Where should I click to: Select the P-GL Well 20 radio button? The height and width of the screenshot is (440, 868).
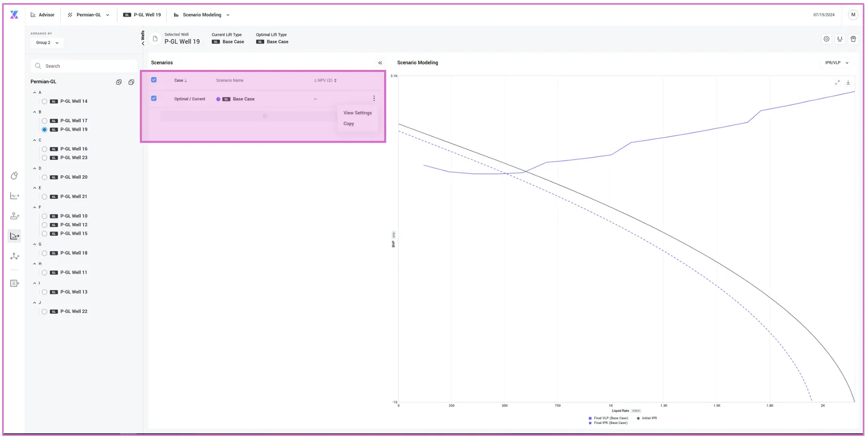click(44, 177)
